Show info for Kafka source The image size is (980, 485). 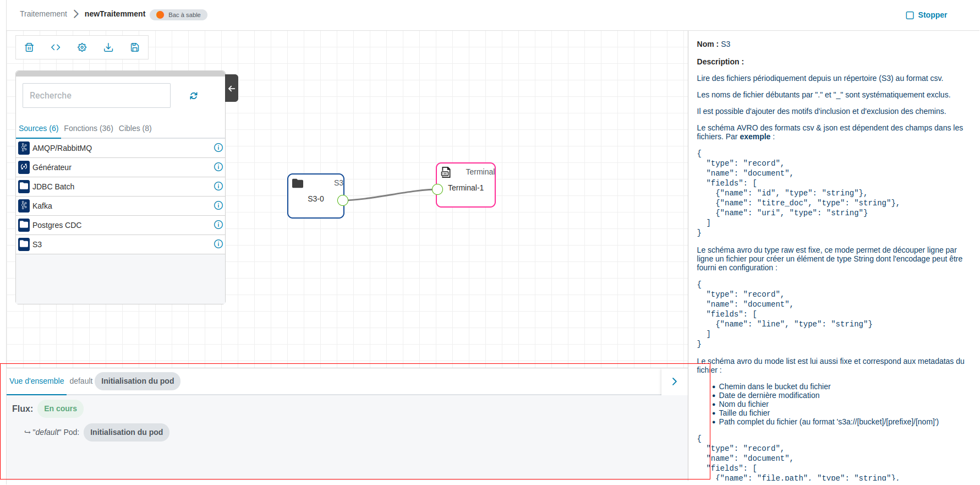[218, 205]
